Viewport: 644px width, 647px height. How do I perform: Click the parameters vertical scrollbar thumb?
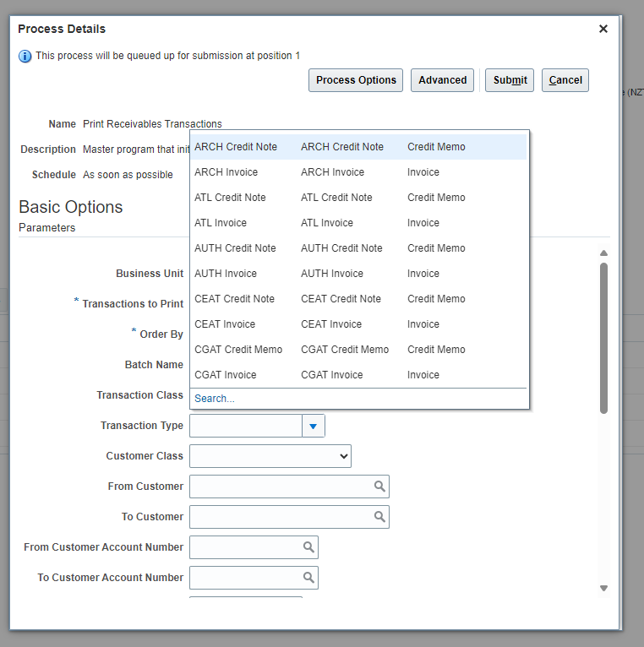click(x=604, y=338)
